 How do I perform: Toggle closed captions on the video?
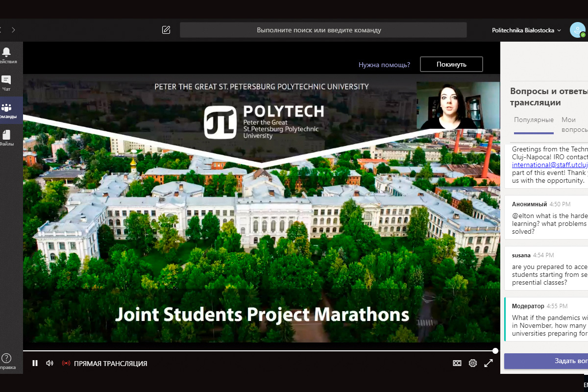click(457, 363)
